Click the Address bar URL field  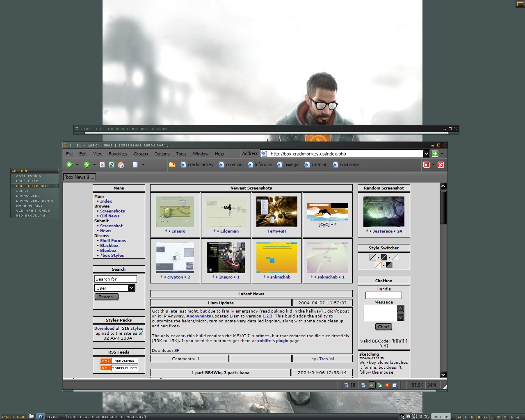346,154
